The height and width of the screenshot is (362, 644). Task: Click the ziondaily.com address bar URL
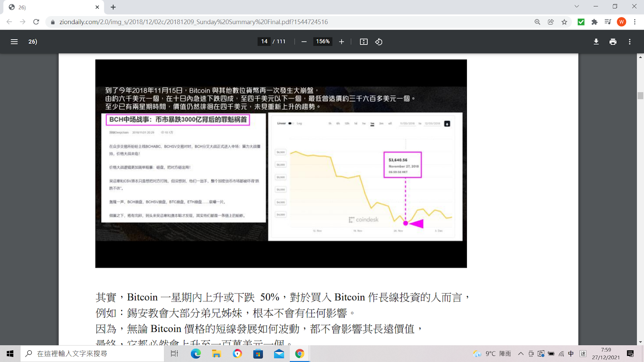coord(194,22)
